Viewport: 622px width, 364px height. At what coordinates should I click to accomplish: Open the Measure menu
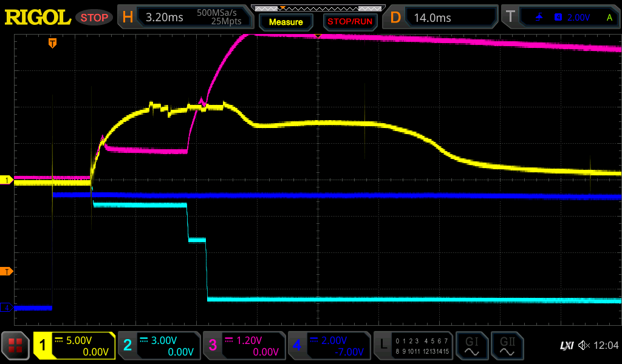tap(285, 22)
